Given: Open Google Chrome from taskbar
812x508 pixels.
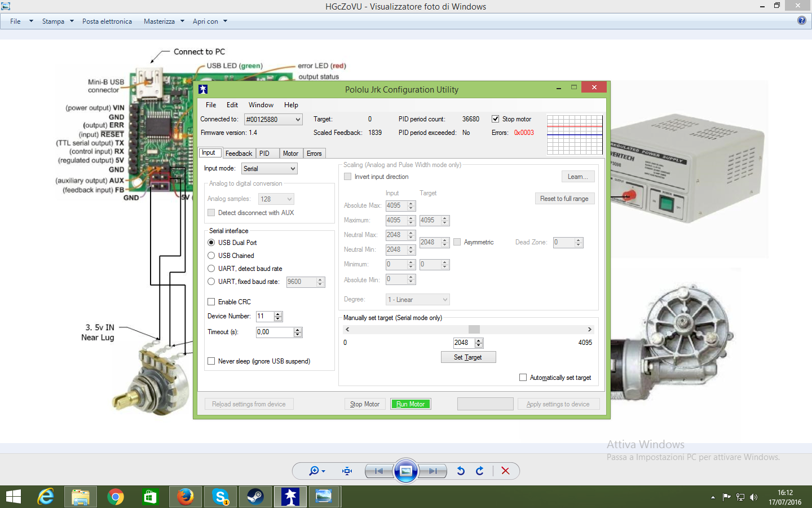Looking at the screenshot, I should pos(116,497).
